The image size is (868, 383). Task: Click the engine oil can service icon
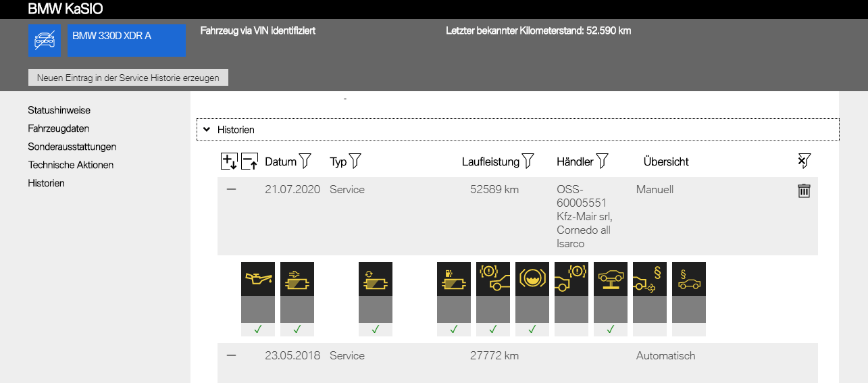point(258,279)
